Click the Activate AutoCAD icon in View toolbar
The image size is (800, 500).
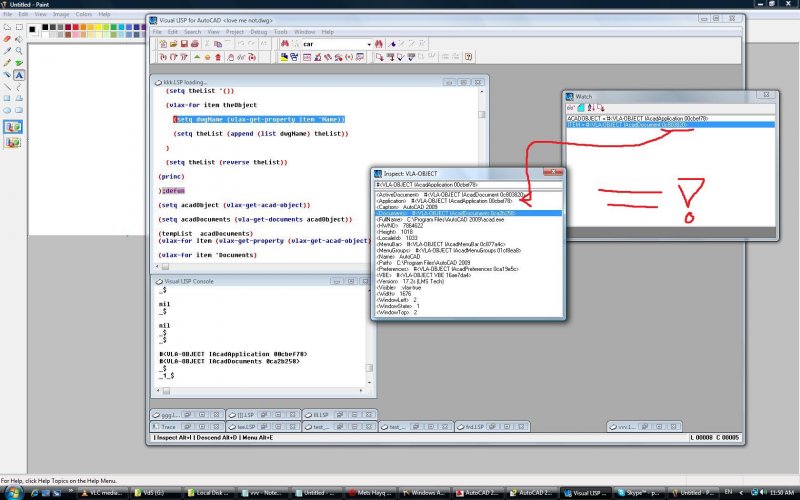pos(284,57)
